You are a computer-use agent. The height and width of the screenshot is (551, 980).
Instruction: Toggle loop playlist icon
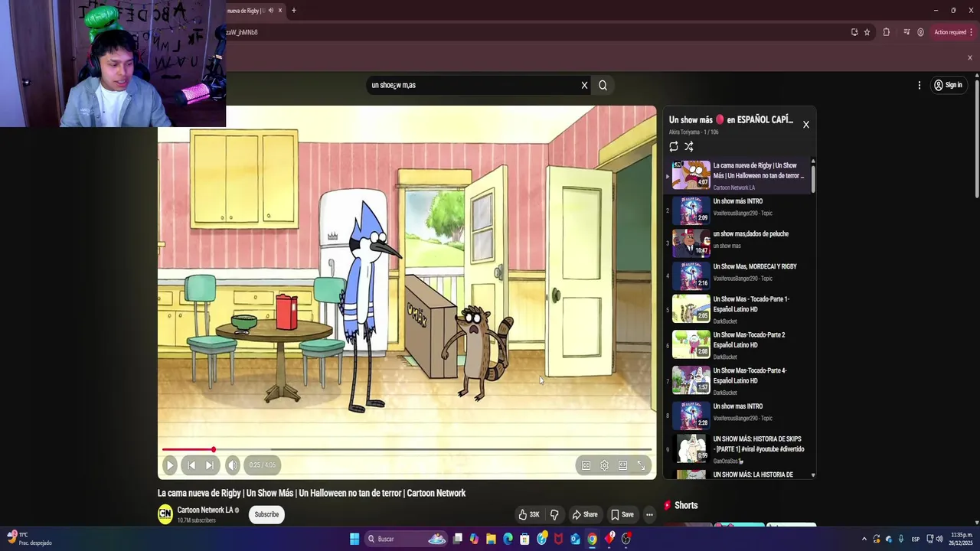point(674,146)
